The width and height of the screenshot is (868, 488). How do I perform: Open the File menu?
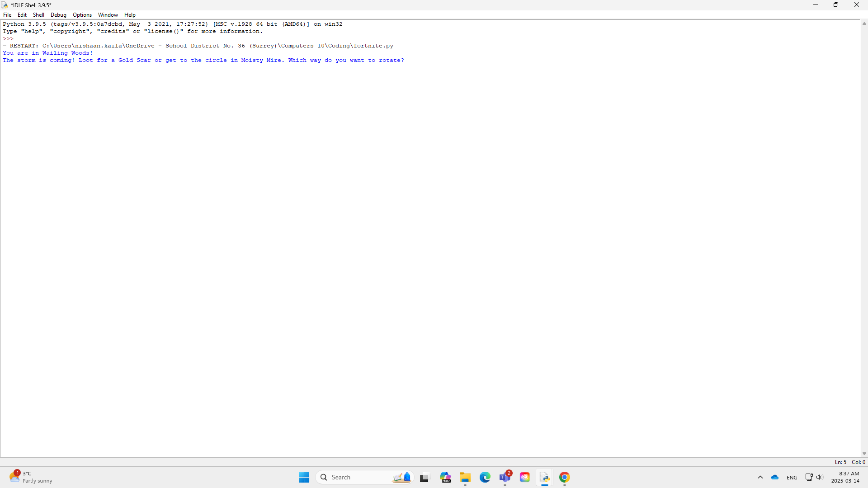tap(7, 15)
